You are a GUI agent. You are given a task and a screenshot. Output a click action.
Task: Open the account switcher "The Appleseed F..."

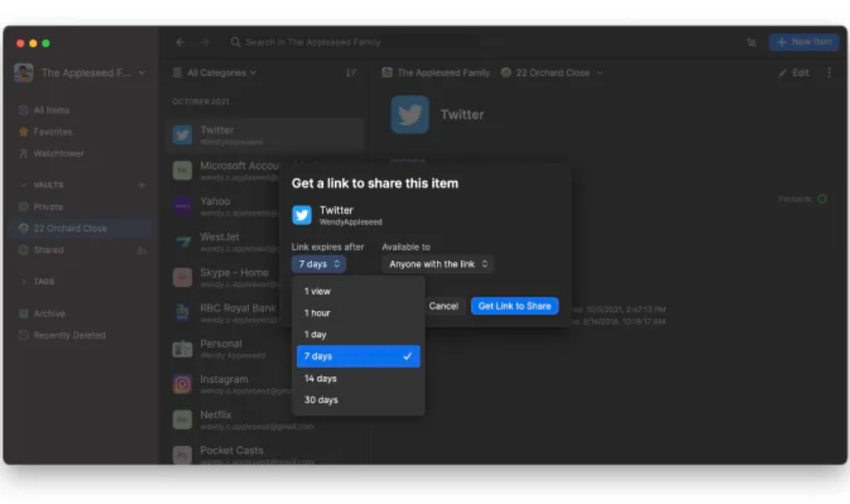coord(80,72)
